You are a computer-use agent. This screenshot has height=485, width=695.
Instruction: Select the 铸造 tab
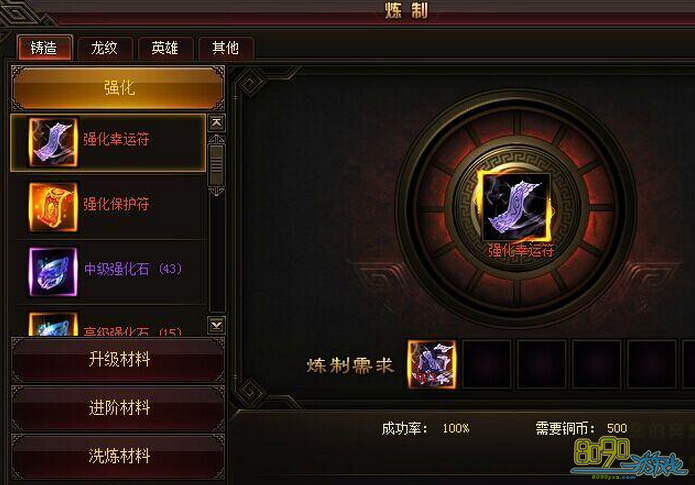tap(44, 48)
